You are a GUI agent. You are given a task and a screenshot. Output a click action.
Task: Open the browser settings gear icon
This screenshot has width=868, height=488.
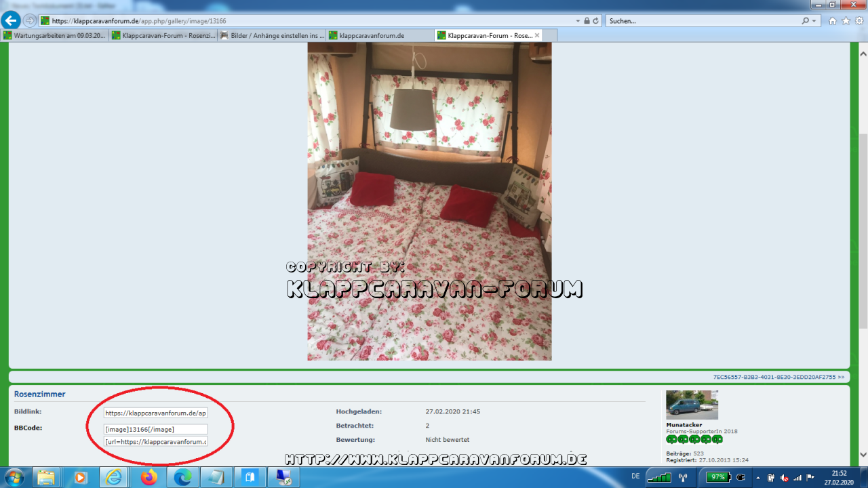(x=859, y=21)
